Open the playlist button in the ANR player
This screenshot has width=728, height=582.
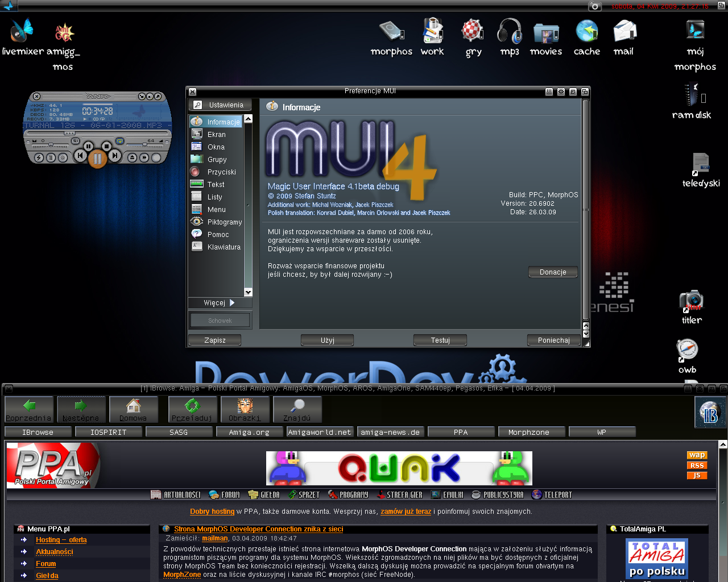coord(51,157)
